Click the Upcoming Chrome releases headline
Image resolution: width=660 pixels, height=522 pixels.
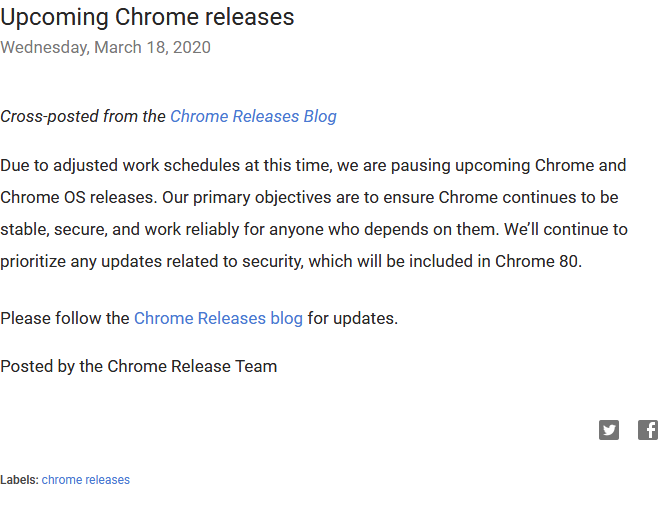click(147, 17)
